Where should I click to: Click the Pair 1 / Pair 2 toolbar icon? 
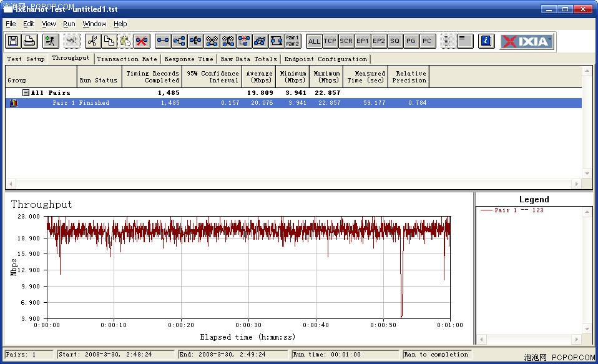pyautogui.click(x=293, y=41)
